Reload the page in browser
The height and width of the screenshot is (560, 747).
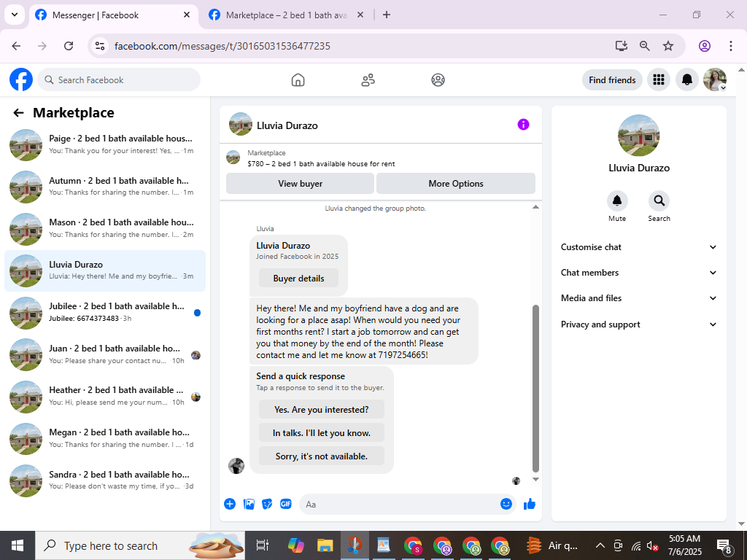(69, 46)
